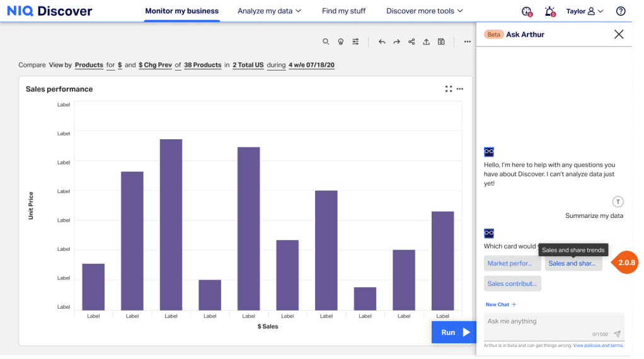Expand the Analyze my data dropdown
The width and height of the screenshot is (644, 359).
269,11
